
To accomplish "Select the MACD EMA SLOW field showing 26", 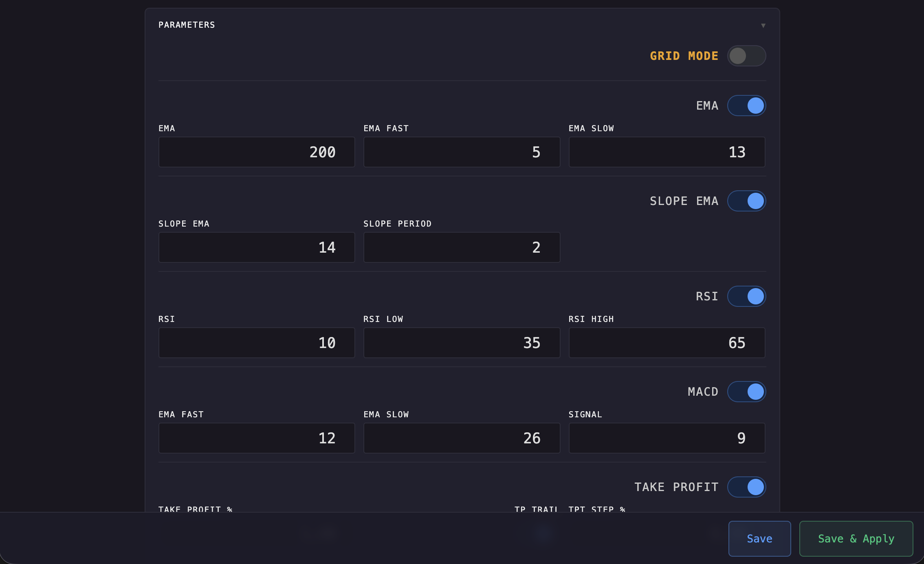I will point(462,438).
